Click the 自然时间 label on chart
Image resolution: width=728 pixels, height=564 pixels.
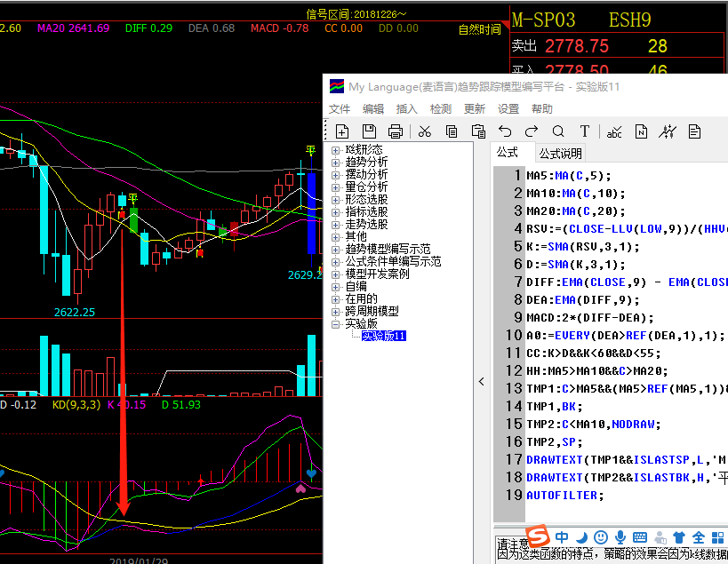479,29
